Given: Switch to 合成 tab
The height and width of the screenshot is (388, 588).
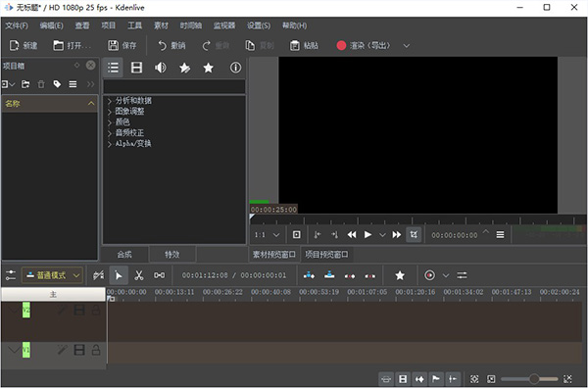Looking at the screenshot, I should pyautogui.click(x=124, y=255).
